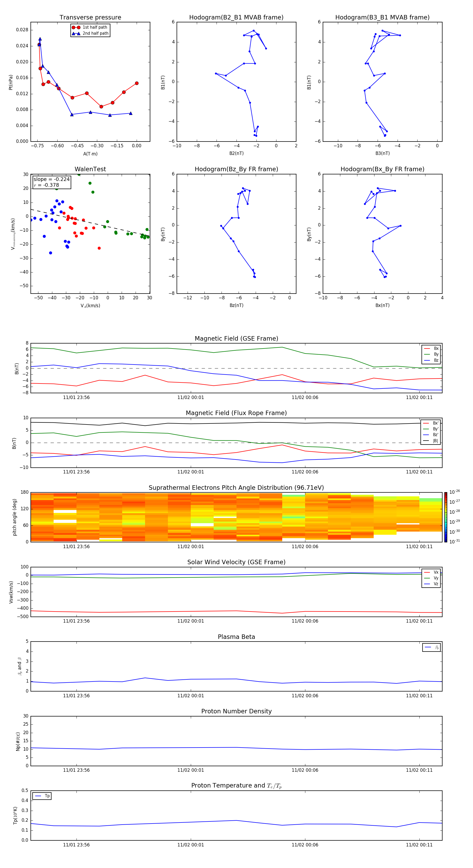The image size is (473, 868).
Task: Click the 'B2(nT)' x-axis label
Action: 236,153
